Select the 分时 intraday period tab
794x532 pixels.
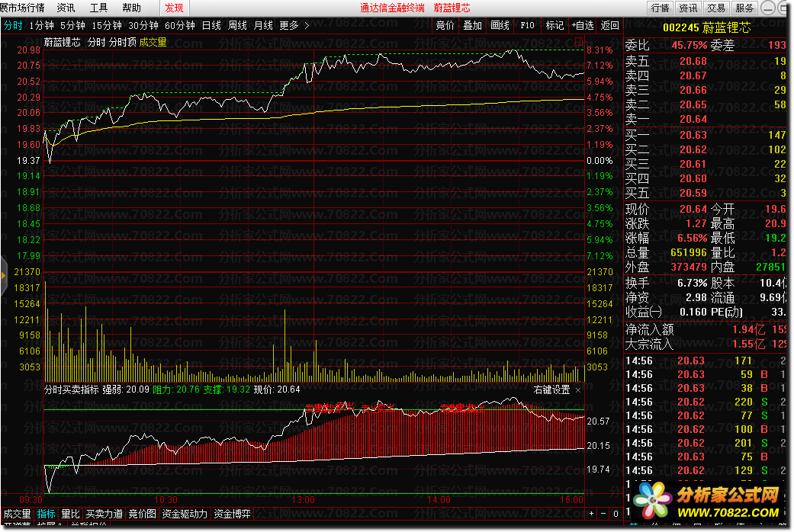point(13,25)
